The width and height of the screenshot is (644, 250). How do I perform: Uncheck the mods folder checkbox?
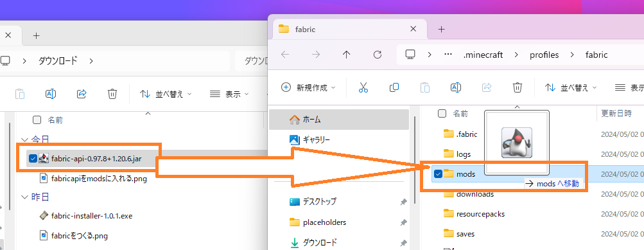tap(438, 174)
